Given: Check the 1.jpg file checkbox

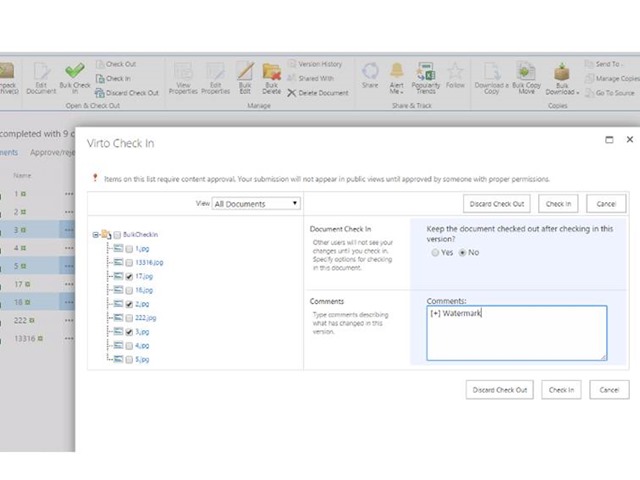Looking at the screenshot, I should 130,248.
